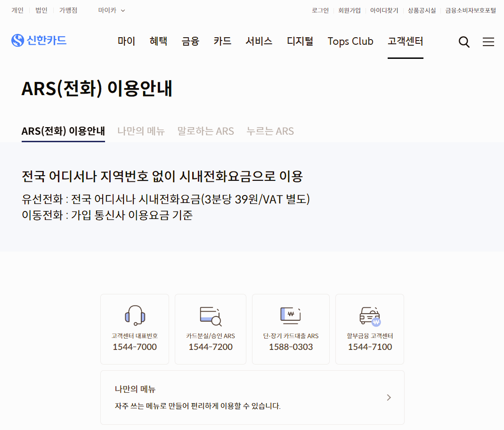Open the search magnifier icon

[x=464, y=42]
